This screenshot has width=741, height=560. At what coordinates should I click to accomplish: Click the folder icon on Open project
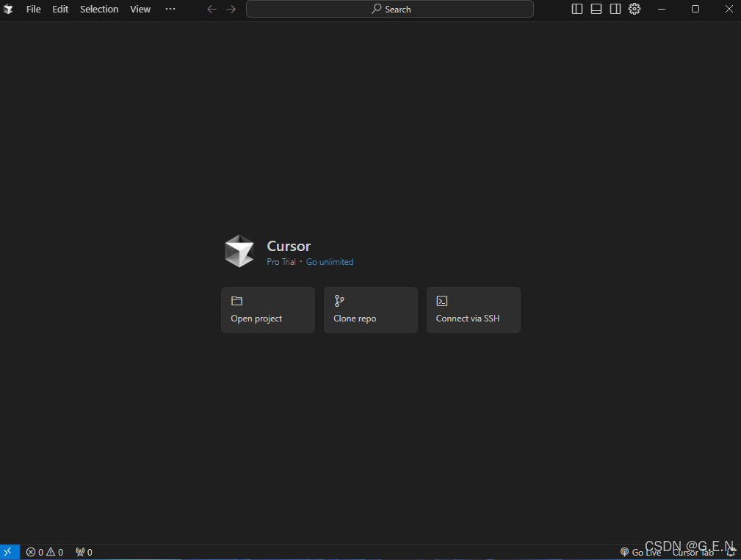(236, 301)
